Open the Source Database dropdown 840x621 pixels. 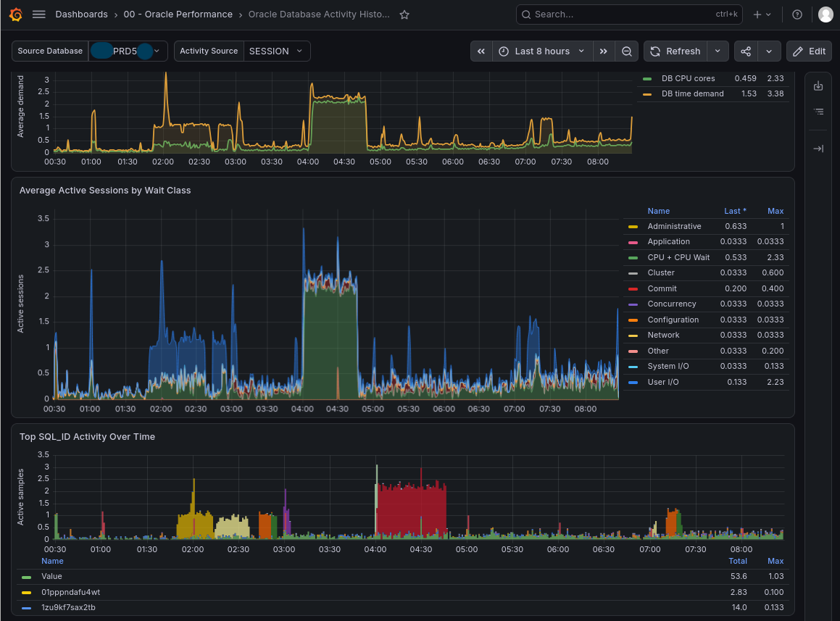[x=128, y=51]
